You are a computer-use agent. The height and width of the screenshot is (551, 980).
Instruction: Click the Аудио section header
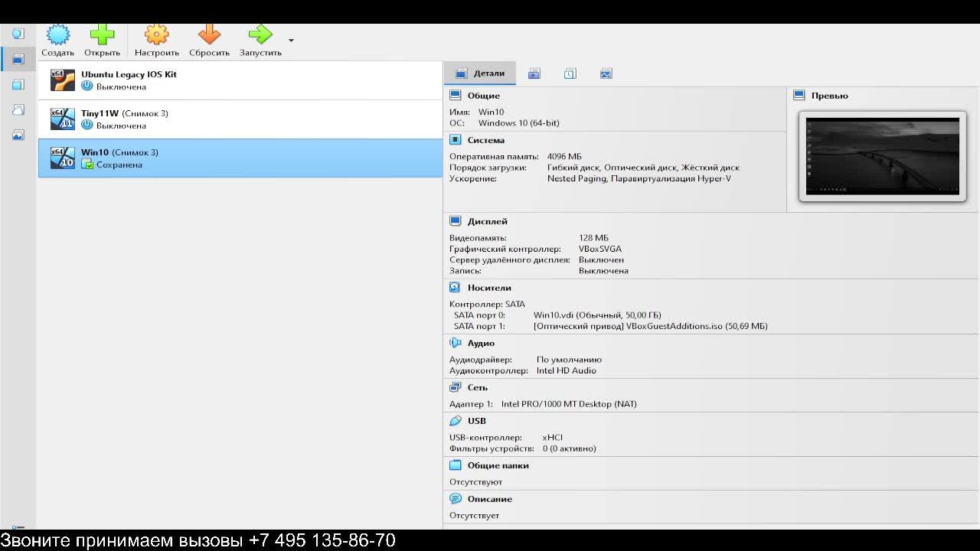(481, 343)
